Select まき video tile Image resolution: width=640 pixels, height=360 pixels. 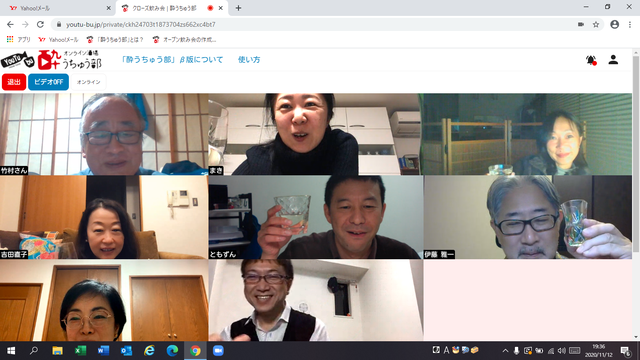pos(316,134)
